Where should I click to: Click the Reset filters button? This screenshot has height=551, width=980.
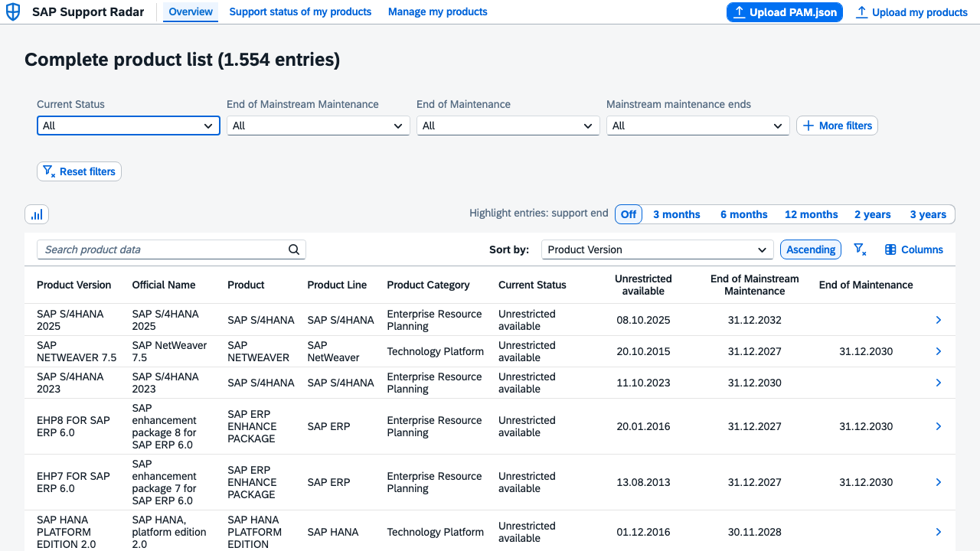[x=79, y=171]
